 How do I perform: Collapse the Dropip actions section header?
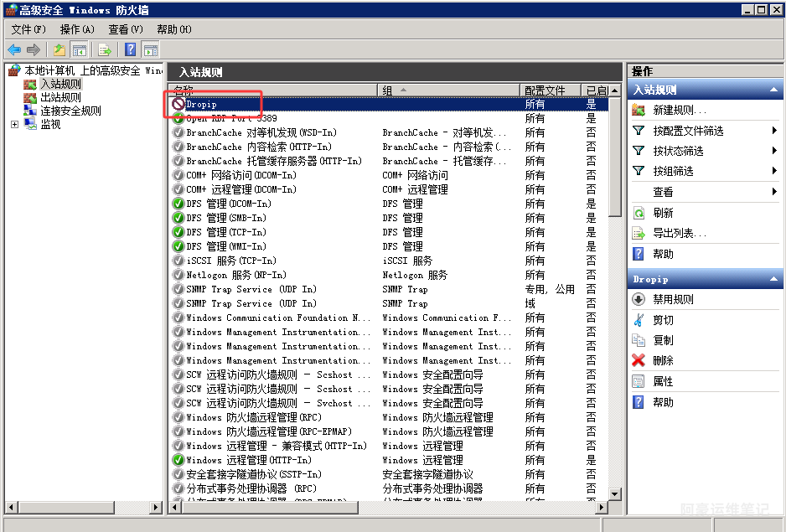[x=773, y=279]
